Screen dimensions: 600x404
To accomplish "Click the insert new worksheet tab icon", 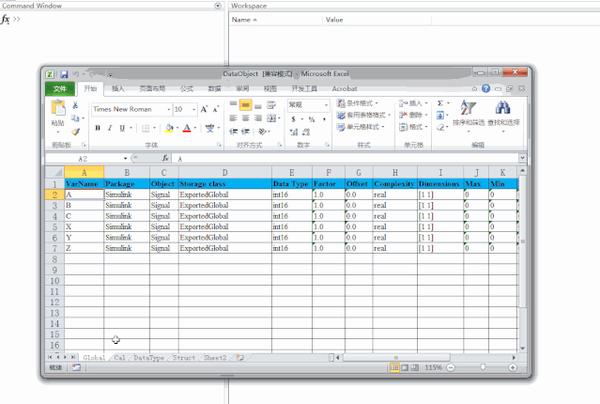I will click(x=240, y=357).
